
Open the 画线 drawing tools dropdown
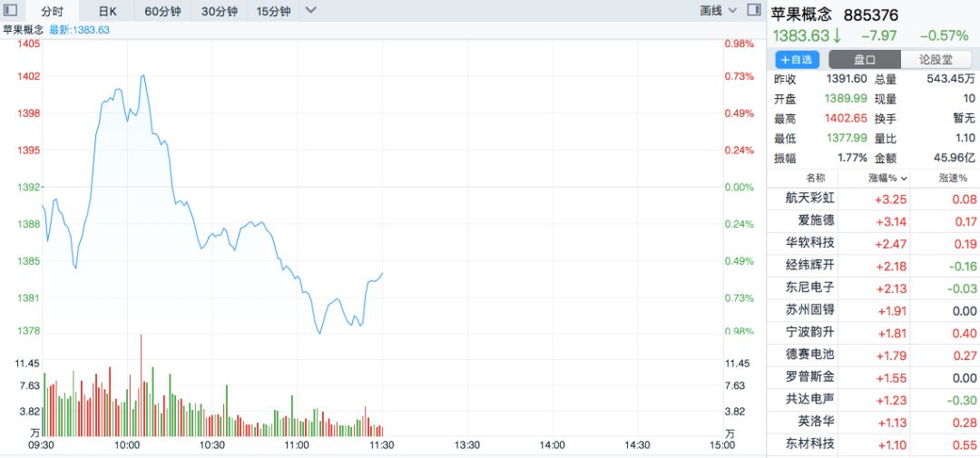coord(718,11)
